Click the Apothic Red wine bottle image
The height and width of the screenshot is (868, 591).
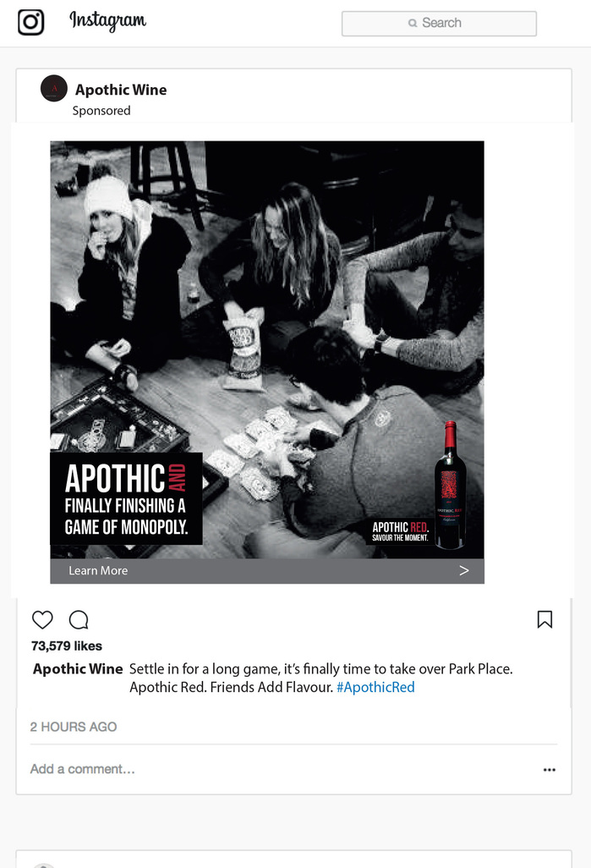[x=450, y=485]
